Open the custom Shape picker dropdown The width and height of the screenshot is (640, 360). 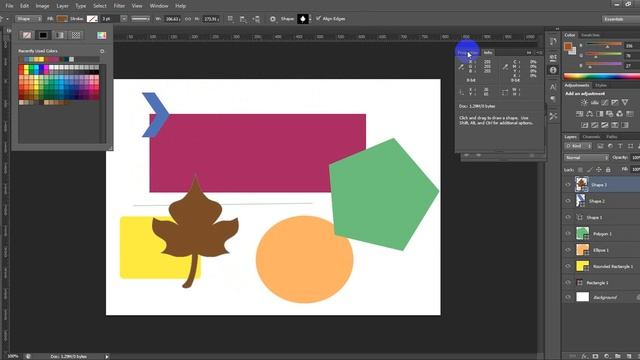tap(310, 19)
